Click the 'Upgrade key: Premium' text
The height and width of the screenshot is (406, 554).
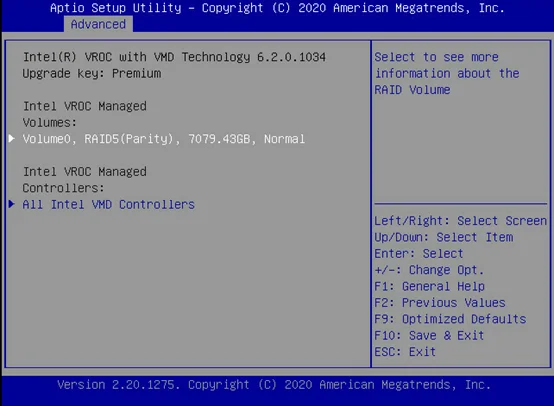point(92,73)
